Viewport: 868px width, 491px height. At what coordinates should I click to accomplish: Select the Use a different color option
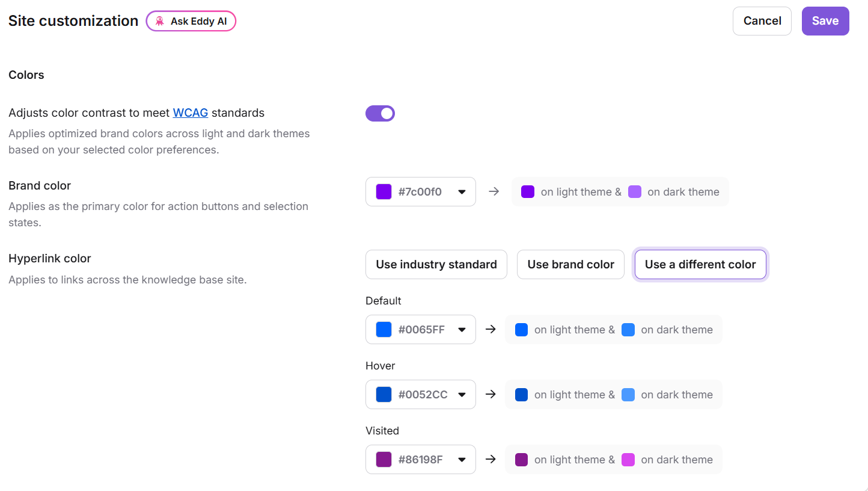coord(700,265)
